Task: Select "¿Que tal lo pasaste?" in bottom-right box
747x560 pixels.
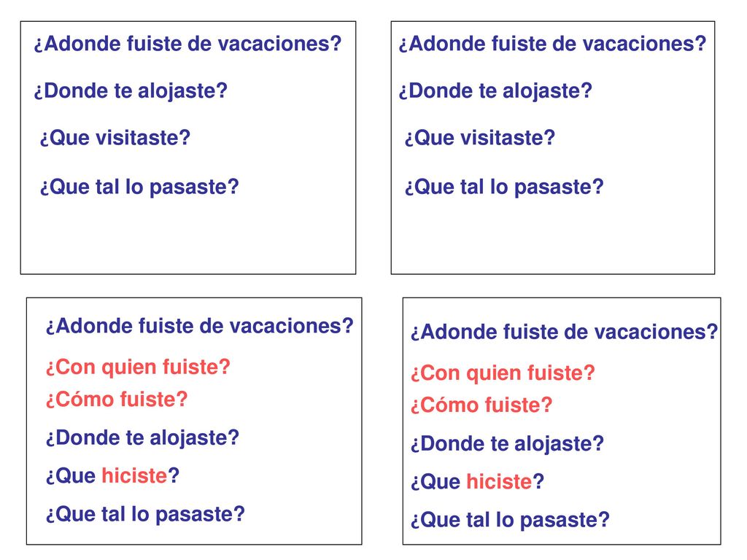Action: click(x=510, y=520)
